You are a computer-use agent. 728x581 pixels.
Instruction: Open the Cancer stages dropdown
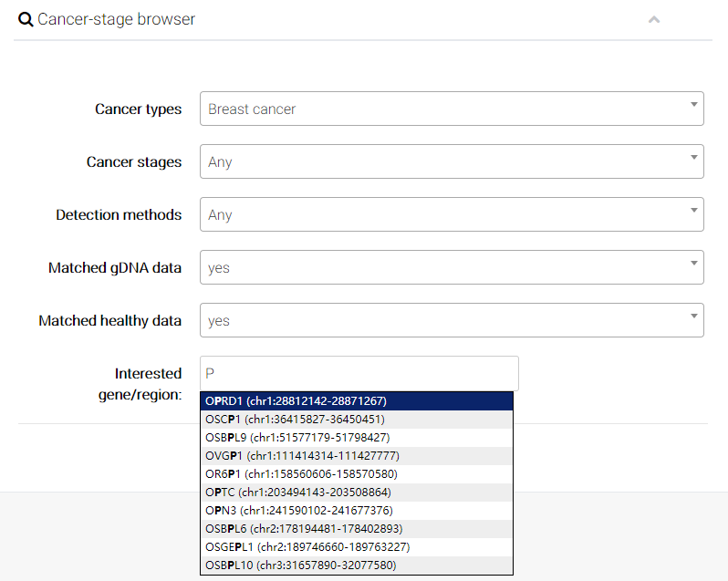click(452, 161)
